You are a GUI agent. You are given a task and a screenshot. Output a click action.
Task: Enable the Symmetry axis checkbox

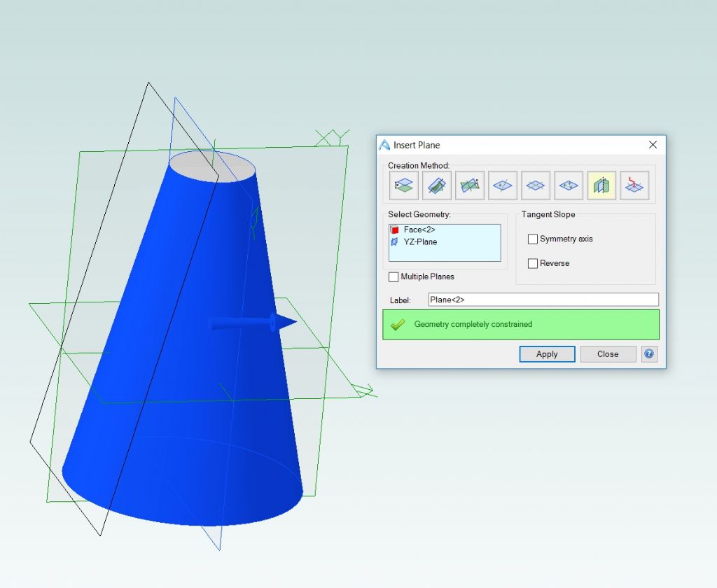pos(533,239)
